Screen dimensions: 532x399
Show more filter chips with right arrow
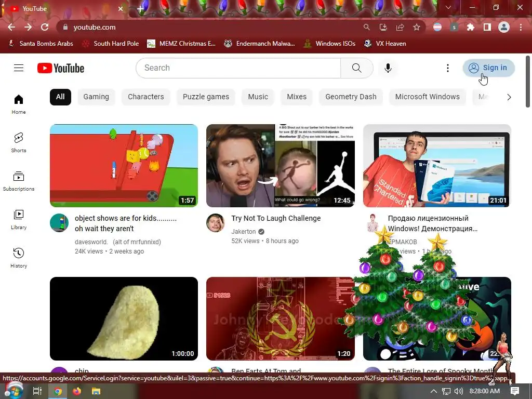pos(509,97)
